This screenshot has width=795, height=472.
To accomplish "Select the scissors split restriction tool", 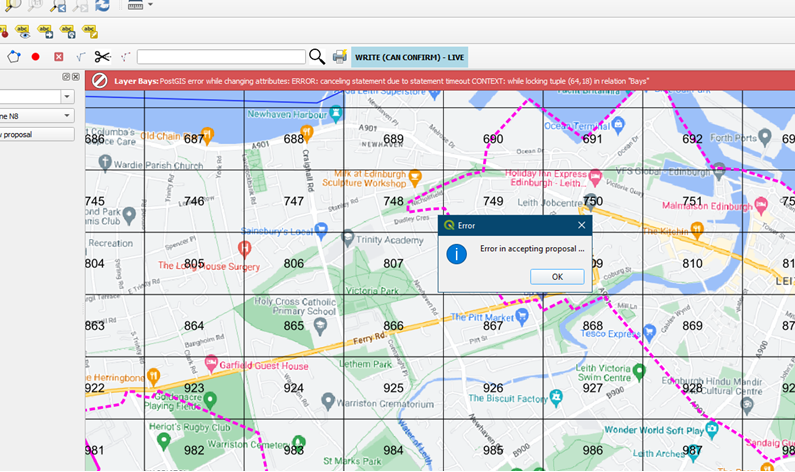I will point(102,57).
